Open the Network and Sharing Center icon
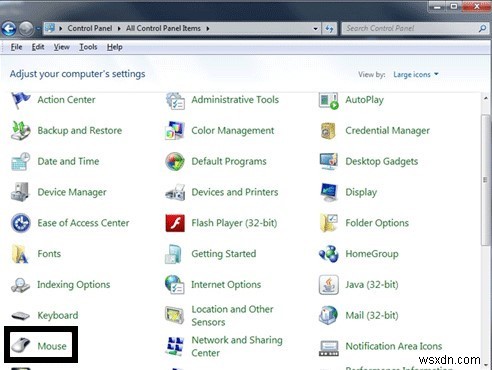The image size is (492, 370). point(175,346)
